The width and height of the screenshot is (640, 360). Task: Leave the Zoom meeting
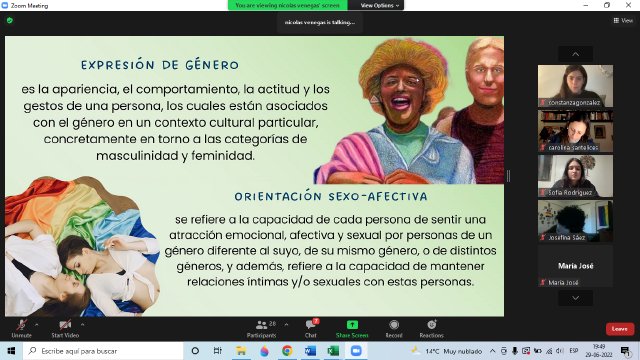[620, 329]
